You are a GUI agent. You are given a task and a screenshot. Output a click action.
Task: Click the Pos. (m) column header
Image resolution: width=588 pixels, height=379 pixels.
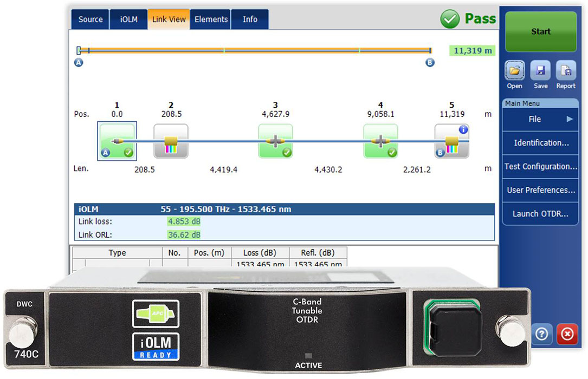point(209,253)
